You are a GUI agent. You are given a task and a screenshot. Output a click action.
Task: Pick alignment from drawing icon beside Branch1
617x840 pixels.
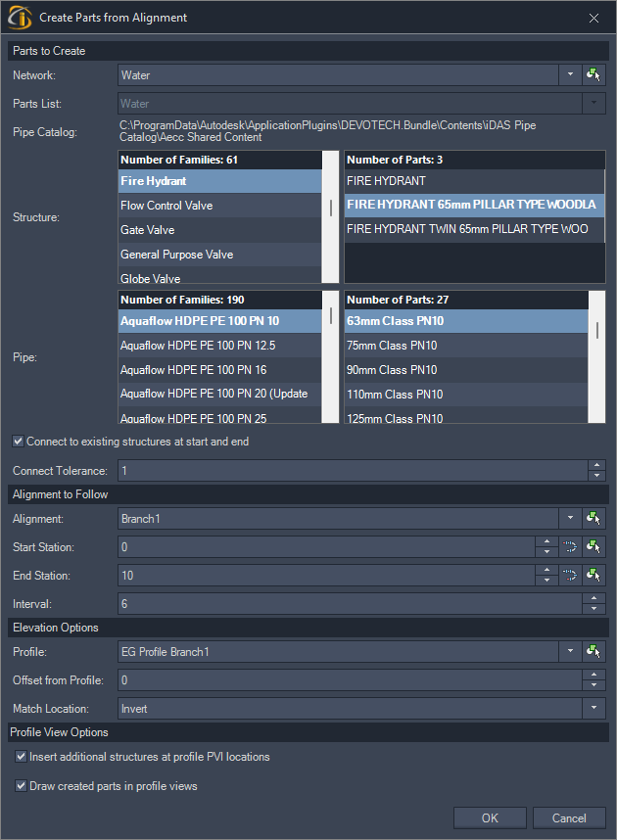coord(593,518)
